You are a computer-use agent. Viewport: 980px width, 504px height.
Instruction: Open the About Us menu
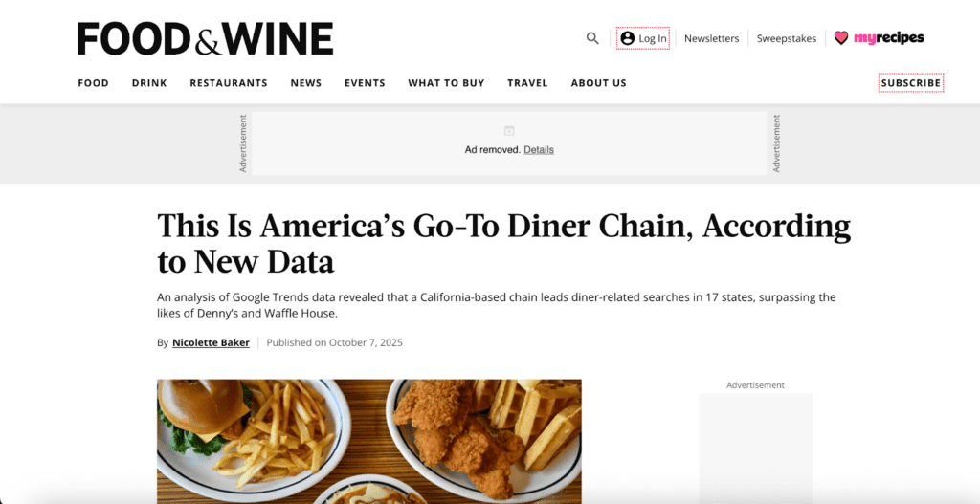tap(599, 83)
